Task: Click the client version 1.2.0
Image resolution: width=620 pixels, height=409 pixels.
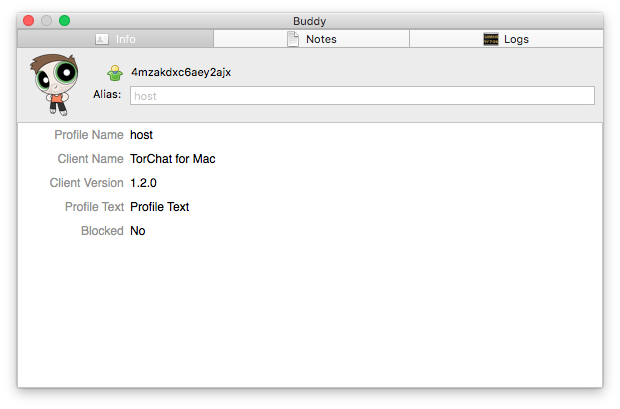Action: pyautogui.click(x=143, y=183)
